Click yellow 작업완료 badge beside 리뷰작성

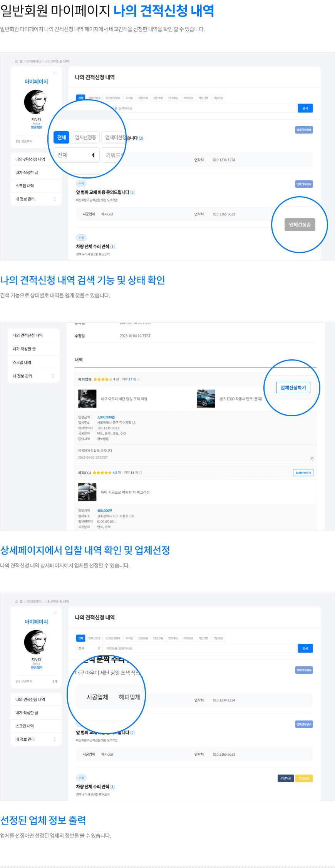pyautogui.click(x=304, y=778)
